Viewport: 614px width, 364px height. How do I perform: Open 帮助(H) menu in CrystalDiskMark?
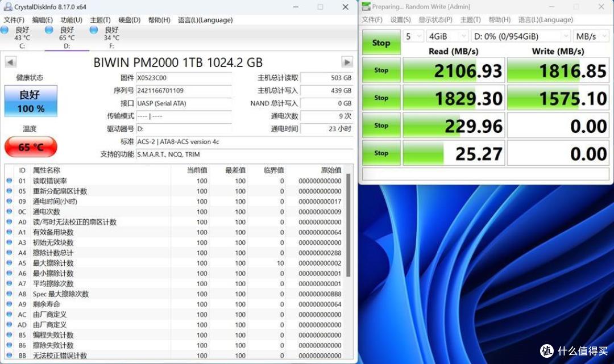tap(500, 19)
